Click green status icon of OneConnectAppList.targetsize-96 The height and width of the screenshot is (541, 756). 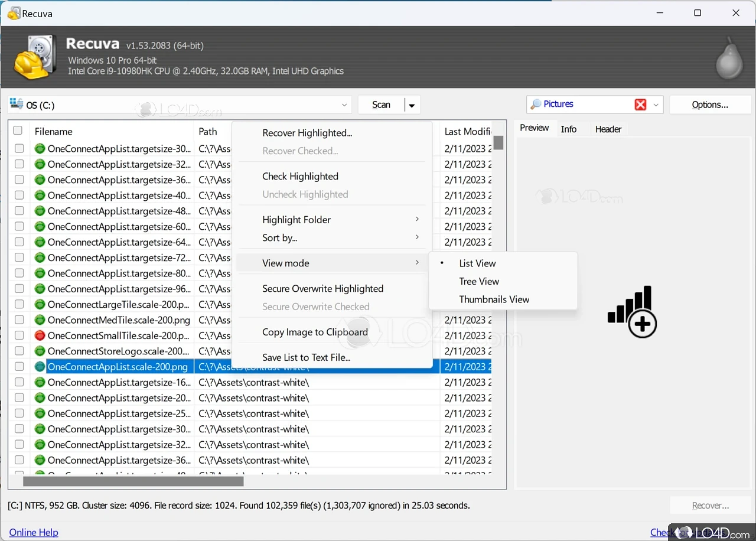pyautogui.click(x=40, y=289)
